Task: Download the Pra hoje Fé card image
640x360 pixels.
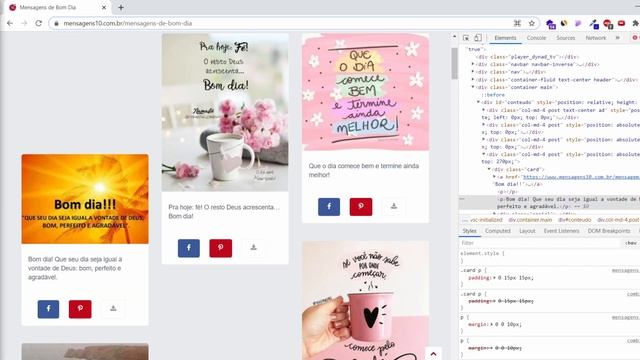Action: click(253, 248)
